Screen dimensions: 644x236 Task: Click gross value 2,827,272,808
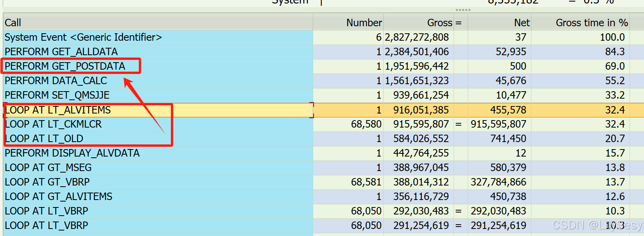417,37
